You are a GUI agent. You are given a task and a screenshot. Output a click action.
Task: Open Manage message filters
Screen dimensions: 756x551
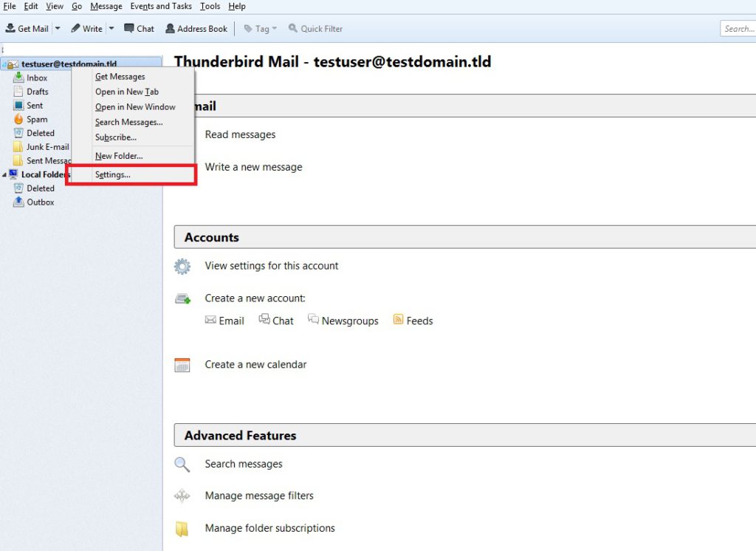259,496
